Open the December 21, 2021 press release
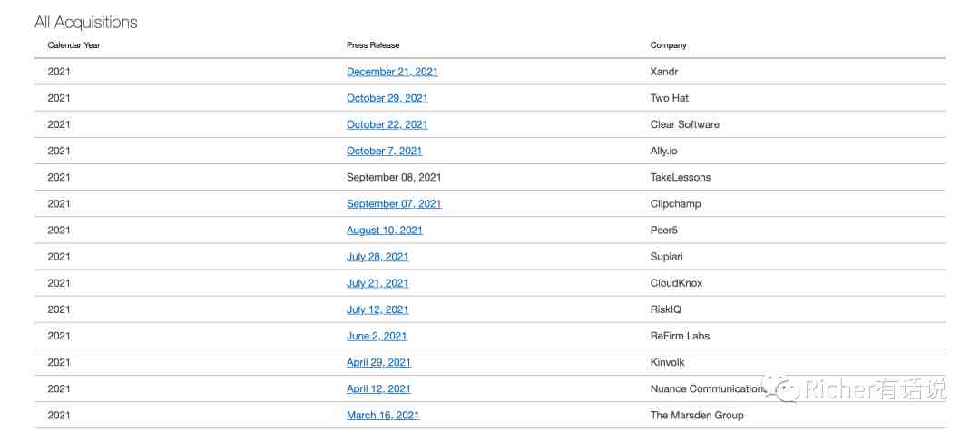The image size is (980, 432). tap(392, 72)
